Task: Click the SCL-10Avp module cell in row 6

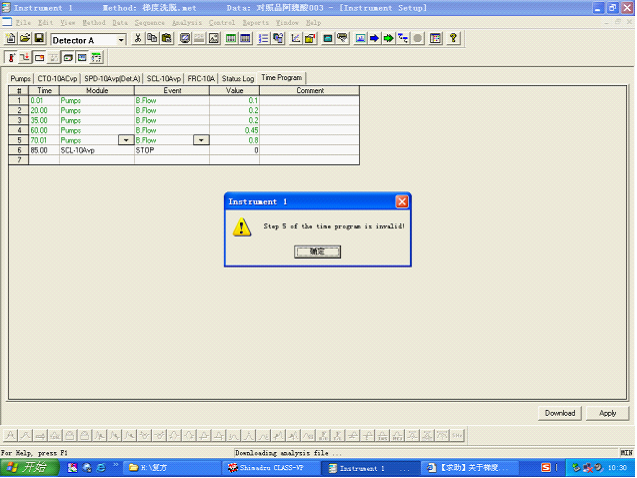Action: [97, 150]
